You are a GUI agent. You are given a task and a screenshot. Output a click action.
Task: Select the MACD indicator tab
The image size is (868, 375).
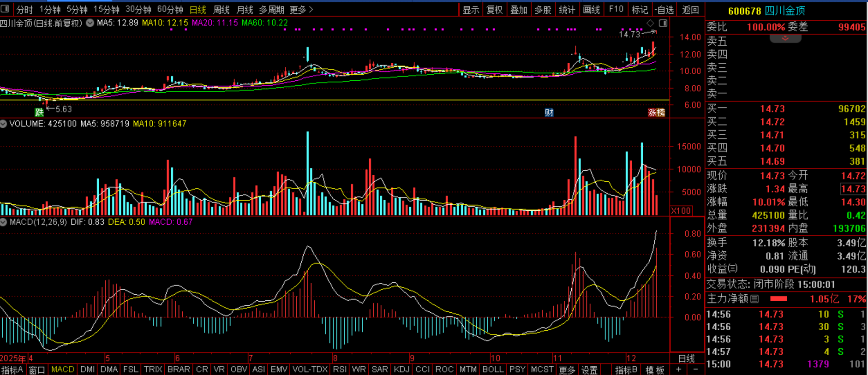click(x=63, y=369)
